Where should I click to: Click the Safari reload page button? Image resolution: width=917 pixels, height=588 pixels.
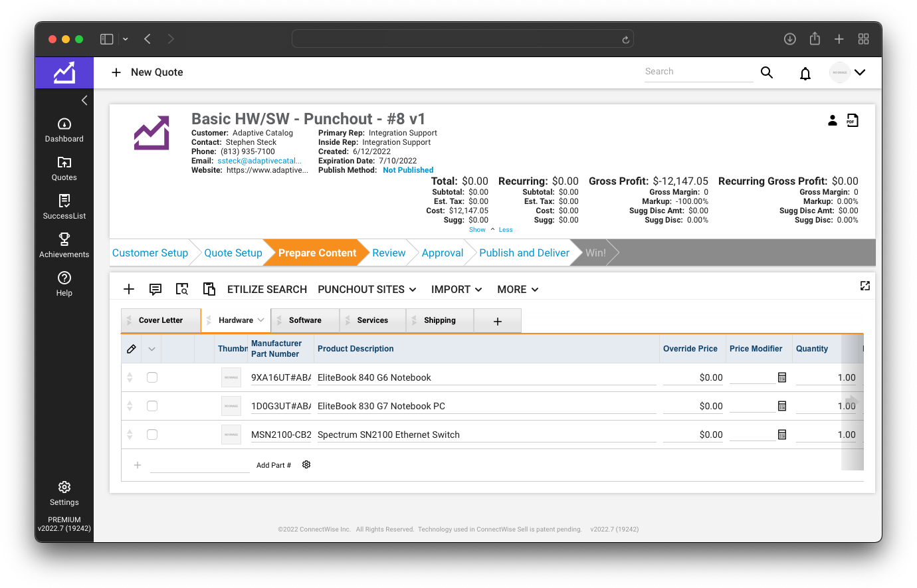625,40
